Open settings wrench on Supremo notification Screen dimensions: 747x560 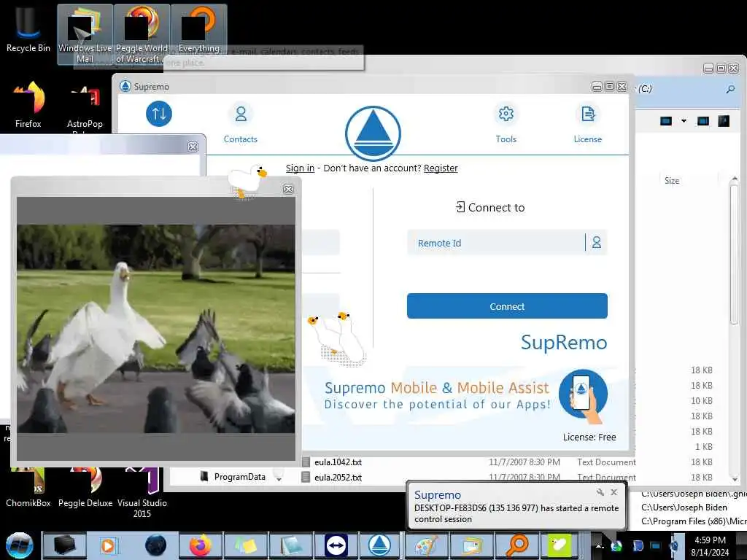[x=600, y=492]
